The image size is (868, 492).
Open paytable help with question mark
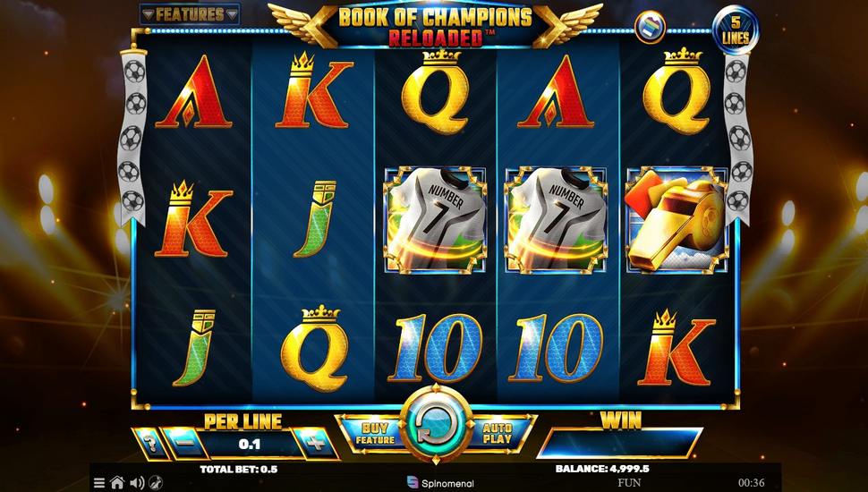(150, 444)
